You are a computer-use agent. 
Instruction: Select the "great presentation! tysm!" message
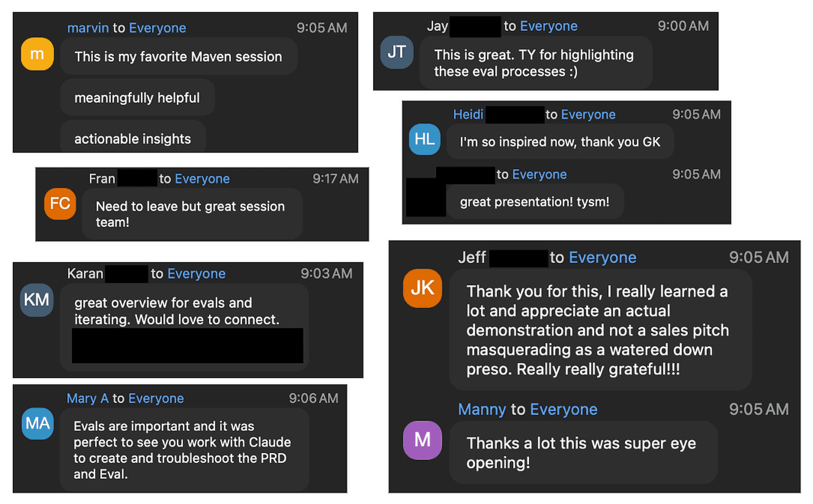[x=535, y=202]
